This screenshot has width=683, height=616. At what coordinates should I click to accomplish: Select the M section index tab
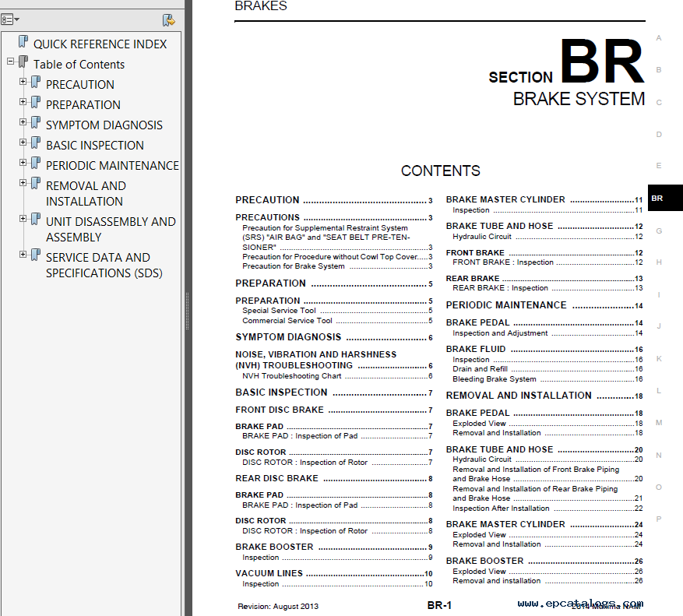(x=659, y=423)
